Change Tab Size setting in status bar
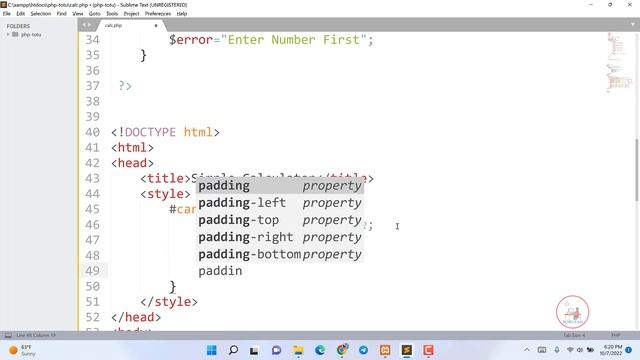This screenshot has height=360, width=640. click(574, 335)
